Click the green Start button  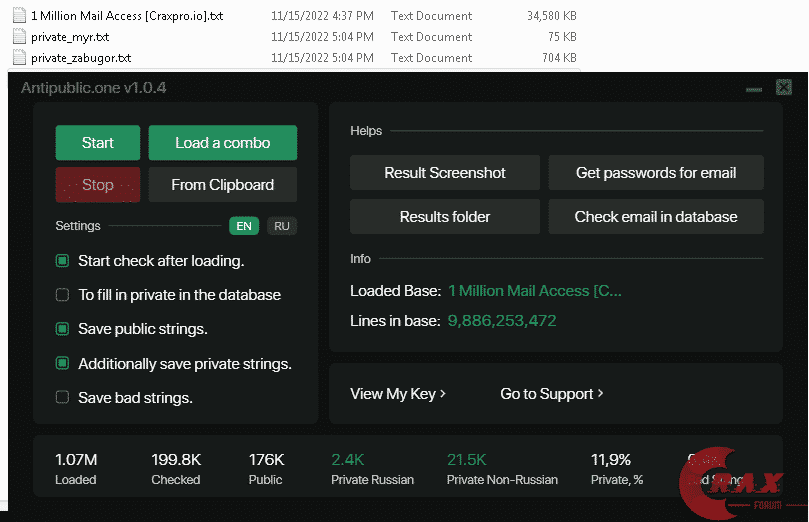(98, 143)
